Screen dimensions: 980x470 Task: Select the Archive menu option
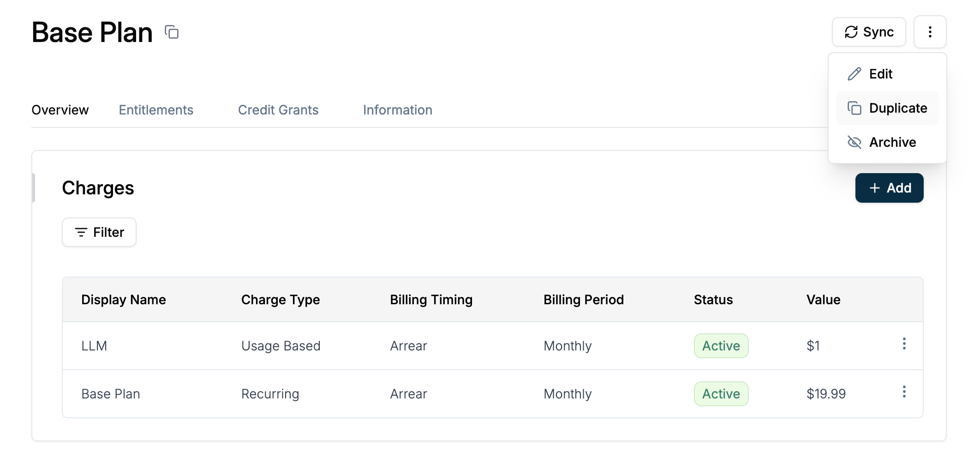pos(887,142)
